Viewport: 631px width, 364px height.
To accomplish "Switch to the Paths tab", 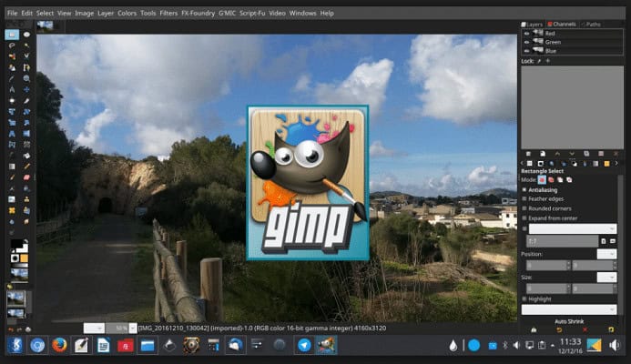I will [x=591, y=25].
